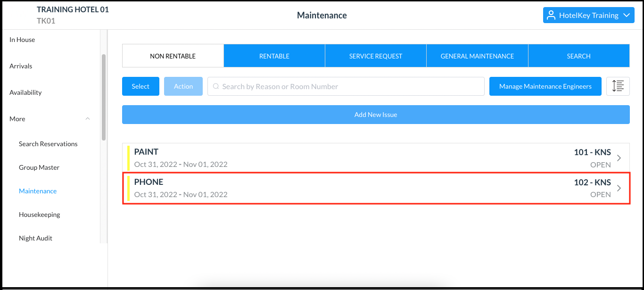Screen dimensions: 644x290
Task: Switch to the GENERAL MAINTENANCE tab
Action: (x=477, y=56)
